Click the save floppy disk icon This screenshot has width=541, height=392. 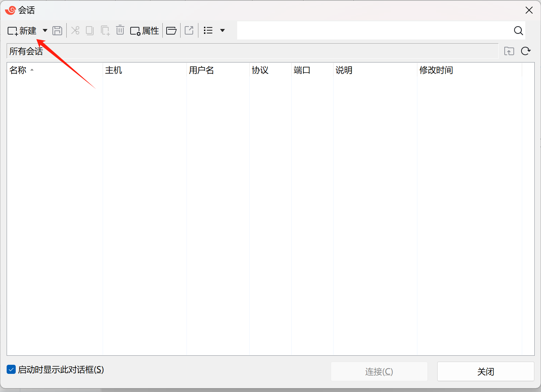point(57,31)
